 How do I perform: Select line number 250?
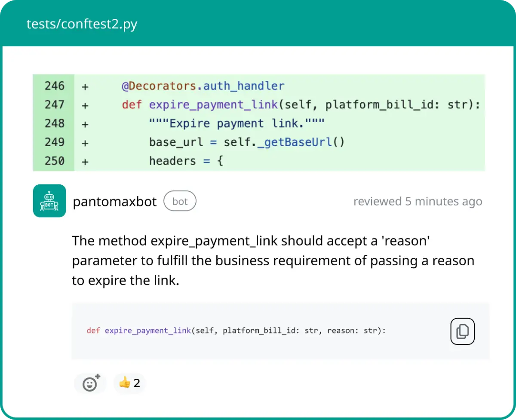pos(55,161)
